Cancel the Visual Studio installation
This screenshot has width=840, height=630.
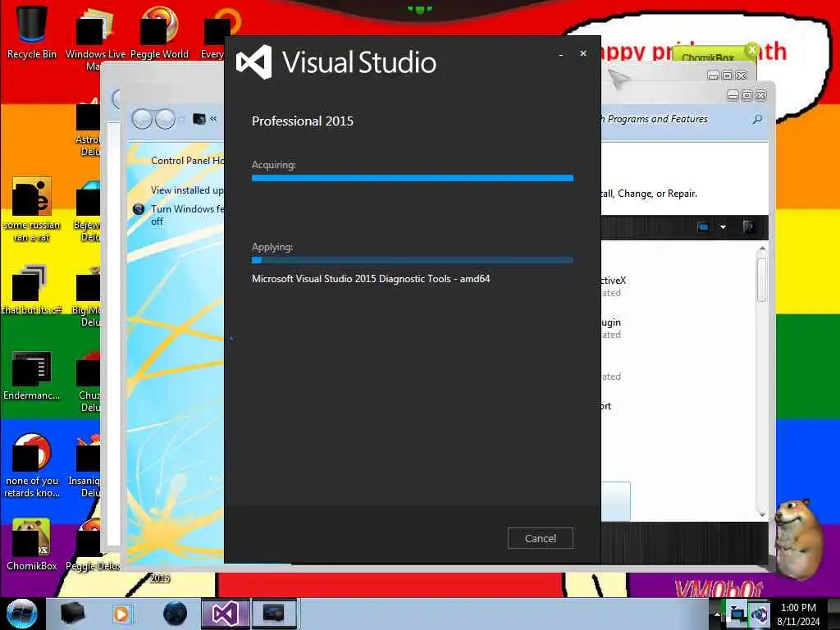tap(540, 538)
